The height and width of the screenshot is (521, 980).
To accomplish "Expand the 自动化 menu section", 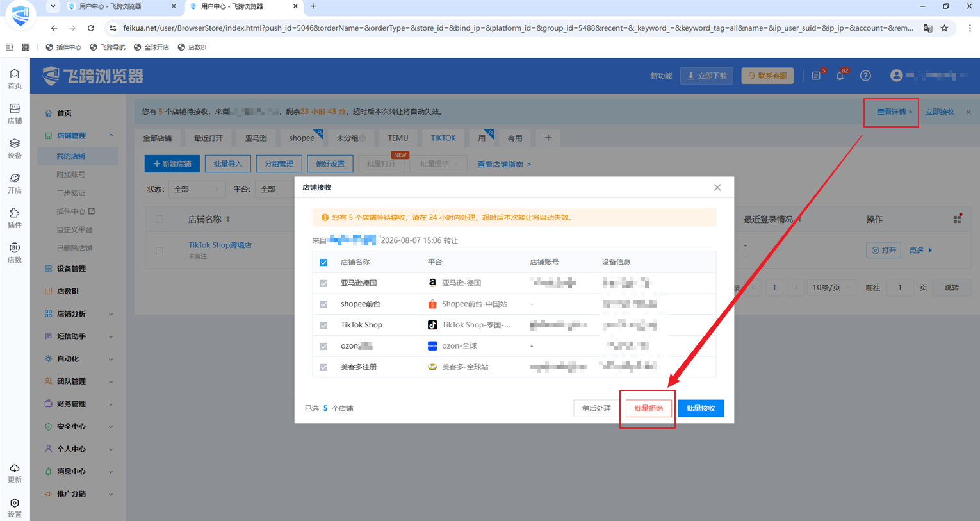I will point(111,359).
